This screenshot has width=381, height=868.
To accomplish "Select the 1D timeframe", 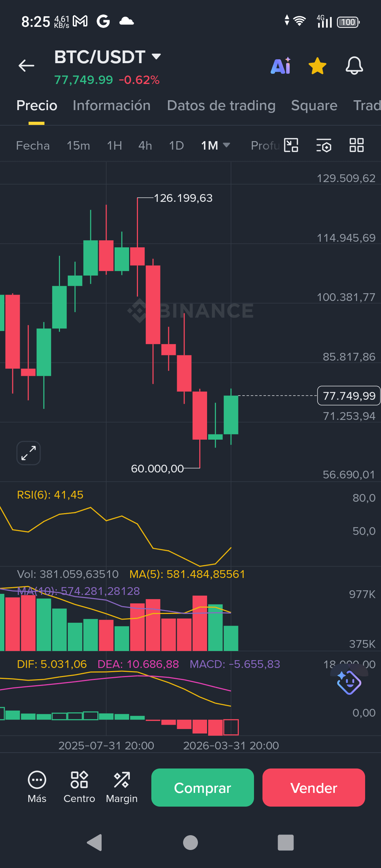I will coord(176,145).
